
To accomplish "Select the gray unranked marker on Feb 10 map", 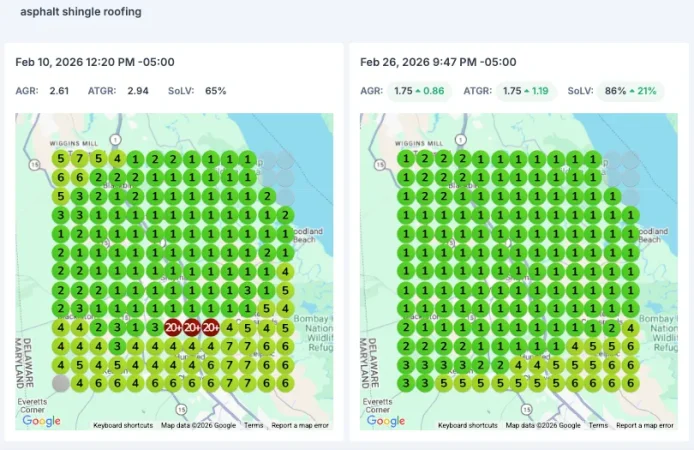I will point(61,383).
